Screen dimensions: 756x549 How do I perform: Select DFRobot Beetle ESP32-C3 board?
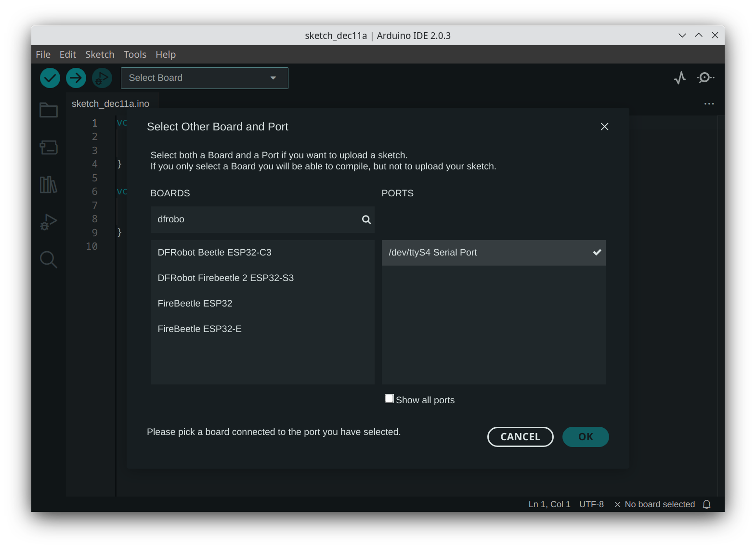click(x=262, y=253)
